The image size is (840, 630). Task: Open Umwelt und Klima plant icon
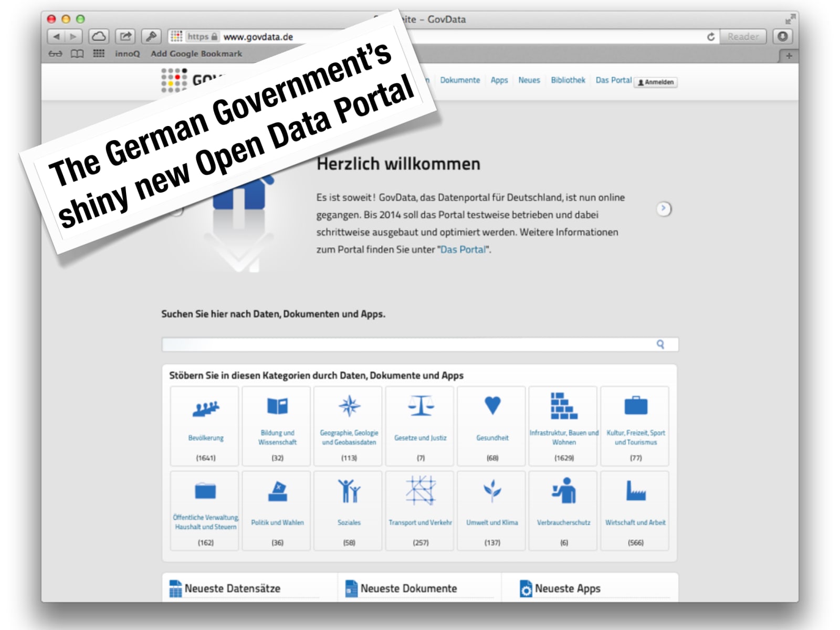(492, 491)
